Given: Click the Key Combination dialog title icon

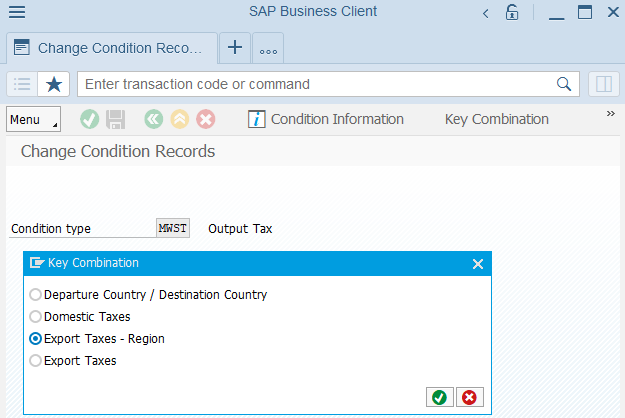Looking at the screenshot, I should tap(37, 263).
